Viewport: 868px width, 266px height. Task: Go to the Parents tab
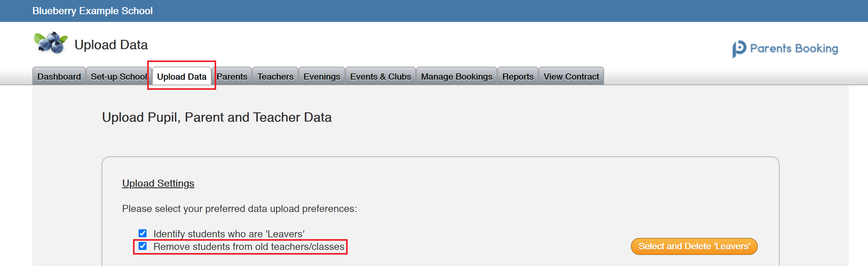(x=232, y=76)
